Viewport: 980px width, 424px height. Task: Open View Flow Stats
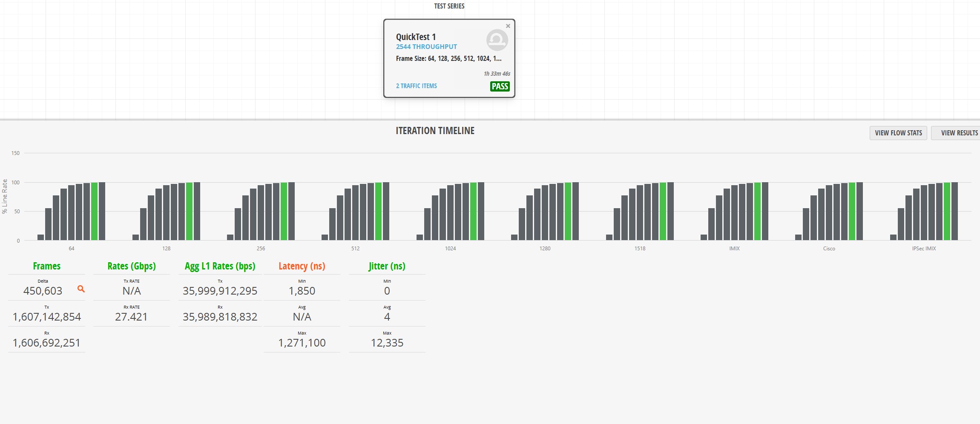898,133
